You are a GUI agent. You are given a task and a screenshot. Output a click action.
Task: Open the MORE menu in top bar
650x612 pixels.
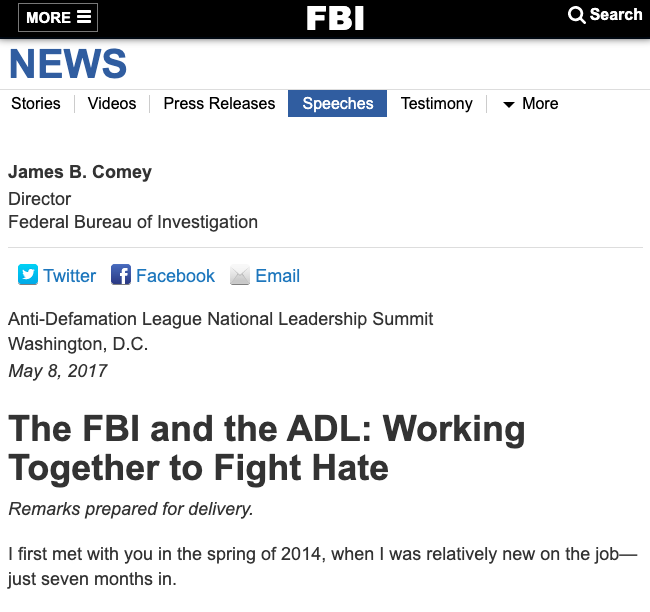click(48, 17)
